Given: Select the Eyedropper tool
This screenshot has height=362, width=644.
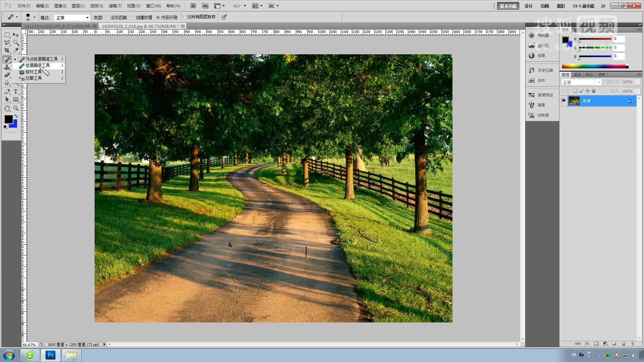Looking at the screenshot, I should click(x=16, y=51).
